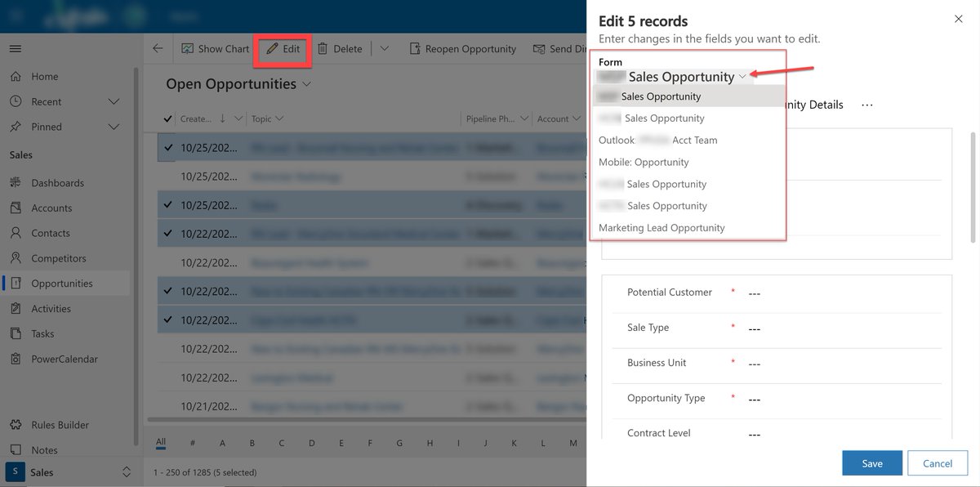Click the Reopen Opportunity icon
The height and width of the screenshot is (487, 980).
click(x=414, y=48)
